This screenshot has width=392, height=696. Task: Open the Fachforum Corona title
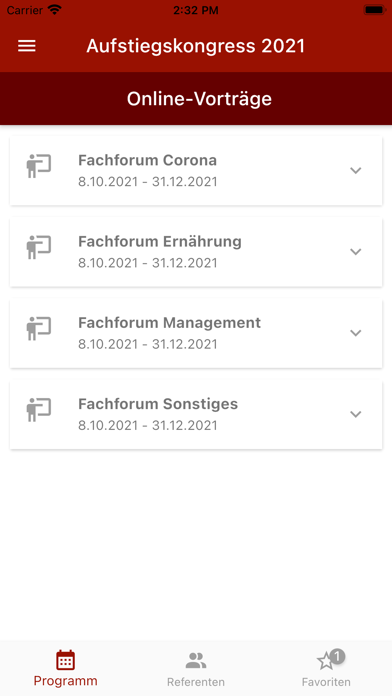(147, 160)
